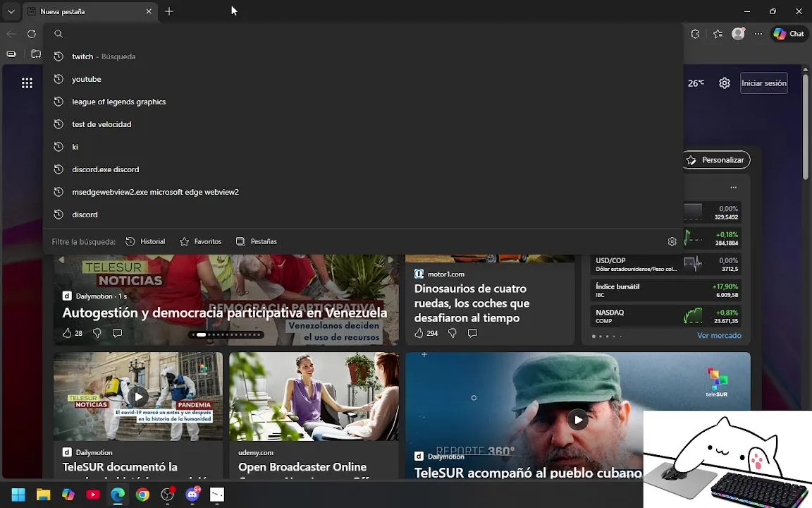Viewport: 812px width, 508px height.
Task: Select the twitch search suggestion
Action: coord(362,56)
